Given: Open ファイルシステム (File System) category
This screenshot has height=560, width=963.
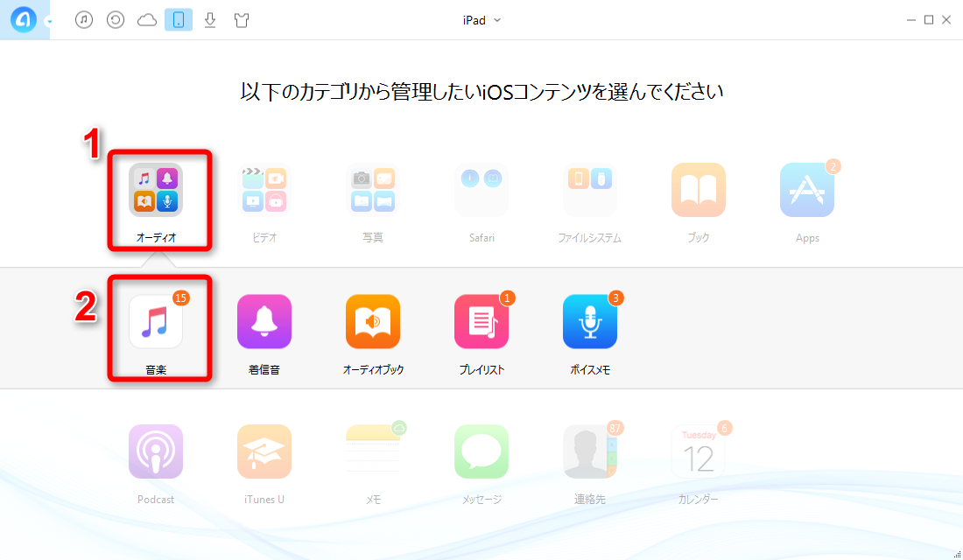Looking at the screenshot, I should pyautogui.click(x=589, y=190).
